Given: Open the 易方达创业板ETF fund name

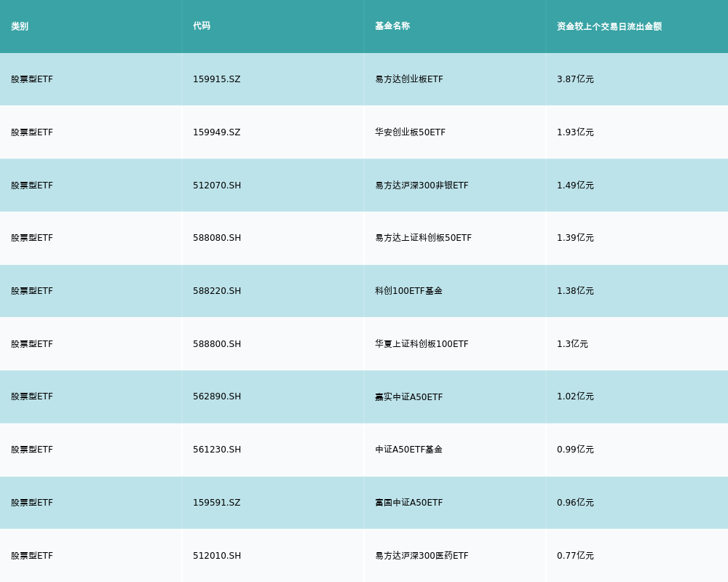Looking at the screenshot, I should click(x=408, y=79).
